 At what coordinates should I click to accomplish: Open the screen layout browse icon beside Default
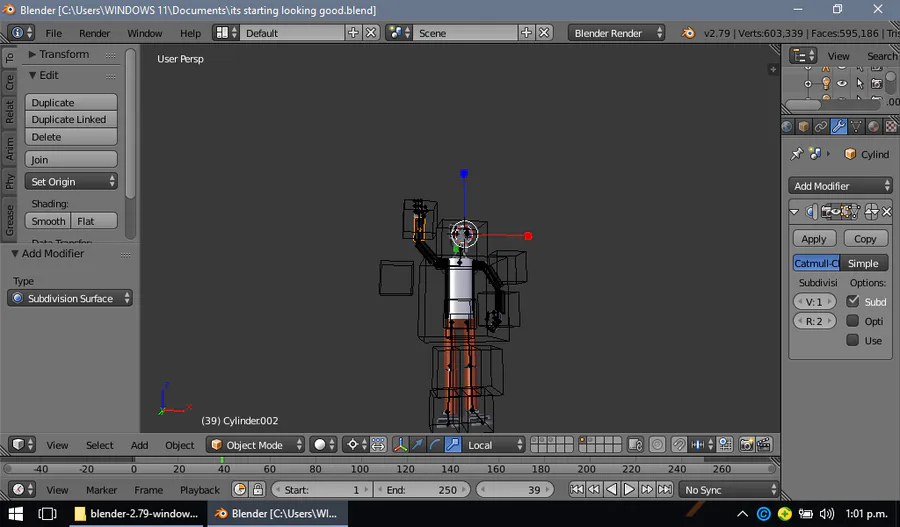(x=226, y=33)
